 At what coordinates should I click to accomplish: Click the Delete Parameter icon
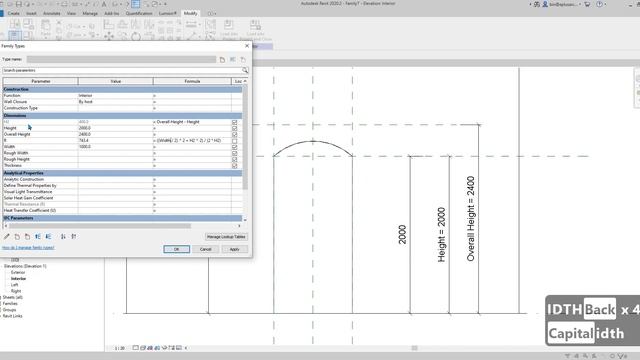(x=27, y=236)
